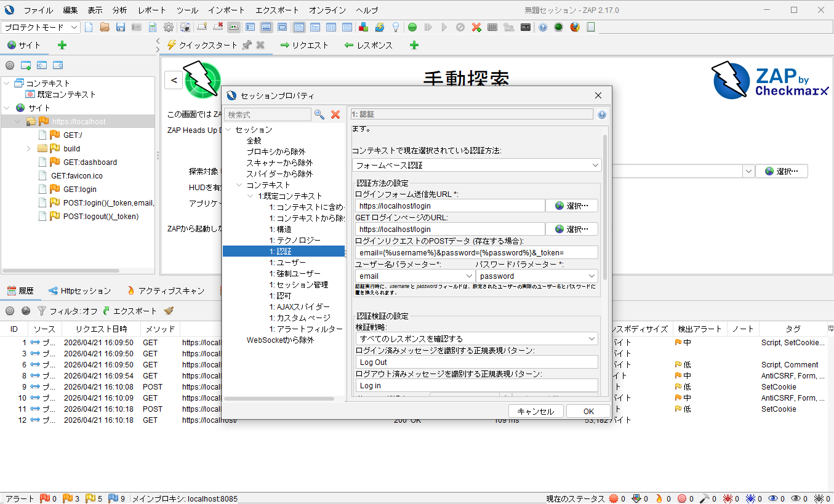Select POST:logout()(_token) in the Sites tree
This screenshot has width=834, height=504.
pos(101,216)
